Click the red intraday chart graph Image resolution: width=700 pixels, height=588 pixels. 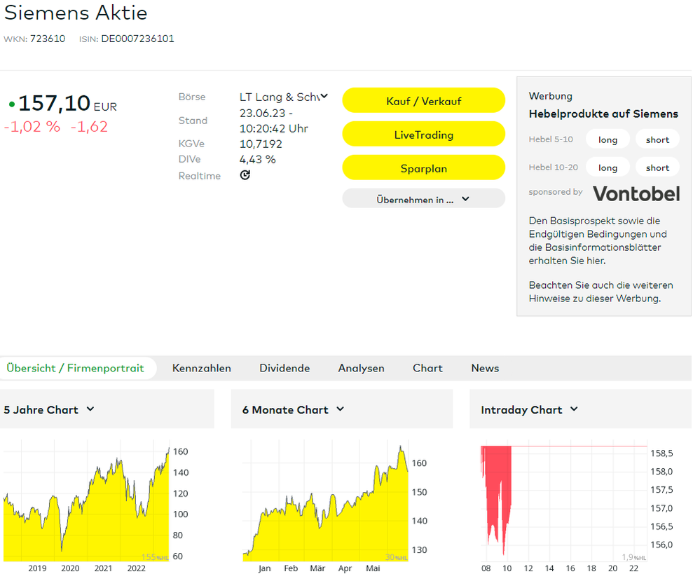tap(496, 491)
